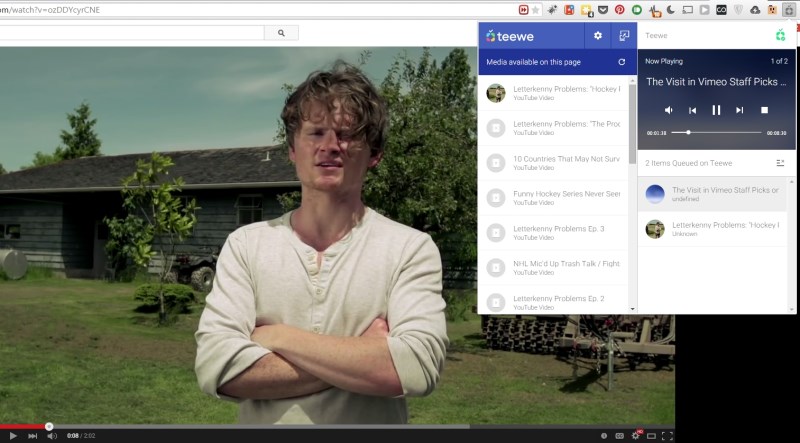Click the YouTube search magnifier button
This screenshot has height=443, width=800.
tap(281, 33)
